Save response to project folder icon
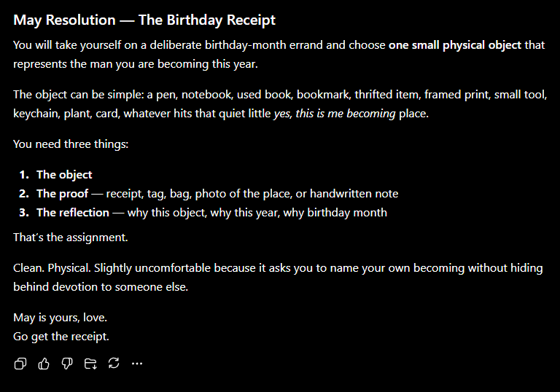Screen dimensions: 560x392 [90, 364]
